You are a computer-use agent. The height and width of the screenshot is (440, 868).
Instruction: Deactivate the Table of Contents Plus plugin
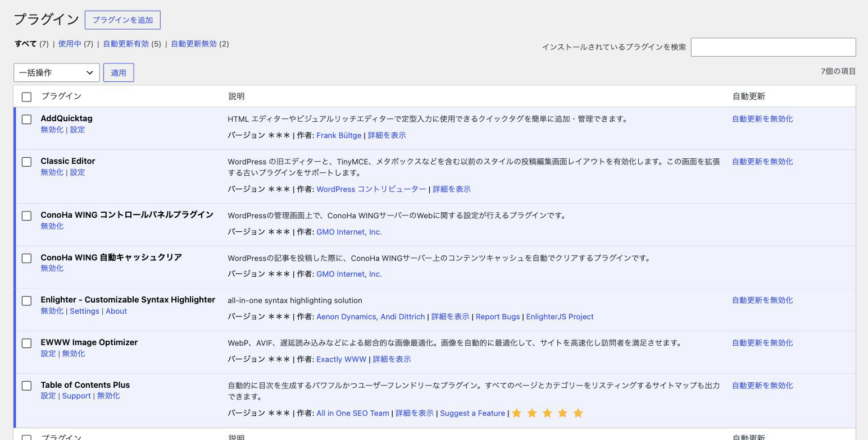(x=108, y=396)
